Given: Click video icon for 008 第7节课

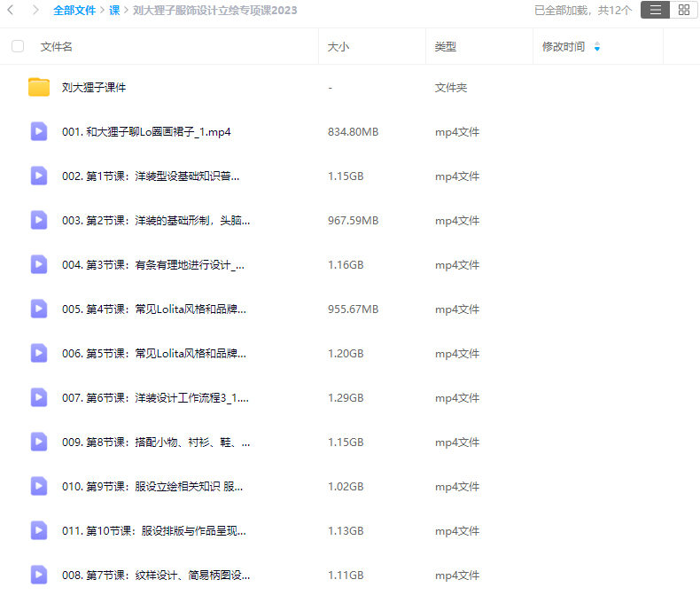Looking at the screenshot, I should click(39, 576).
